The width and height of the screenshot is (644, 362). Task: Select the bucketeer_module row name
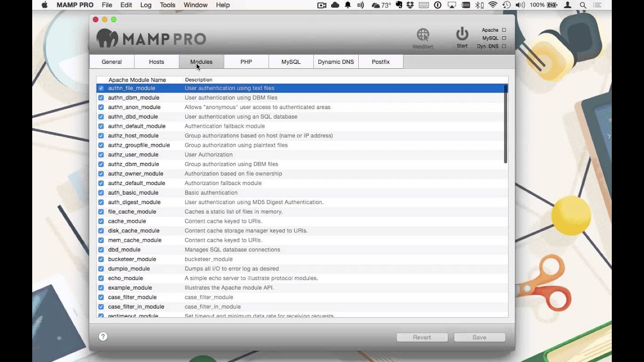[x=132, y=259]
